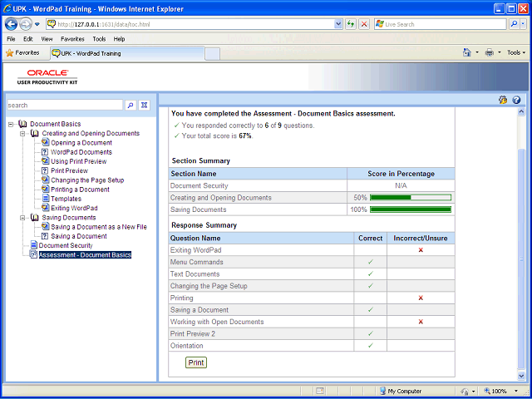Select Printing a Document topic
Screen dimensions: 532x399
coord(80,190)
